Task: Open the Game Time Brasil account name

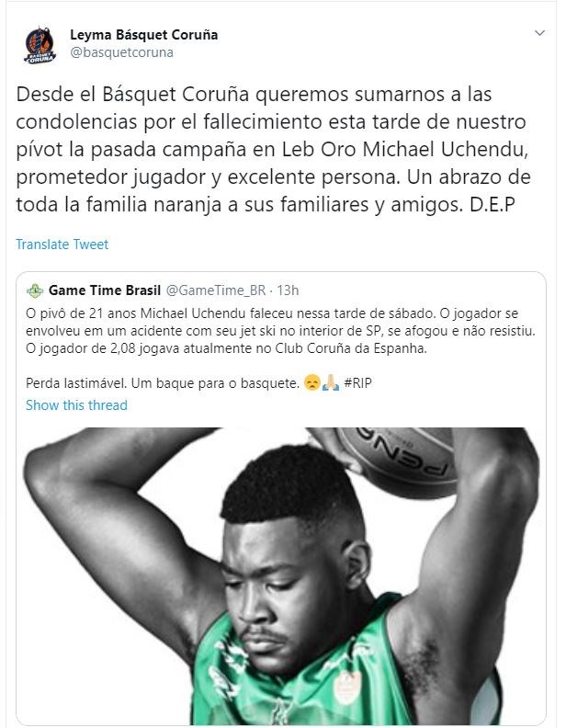Action: tap(105, 290)
